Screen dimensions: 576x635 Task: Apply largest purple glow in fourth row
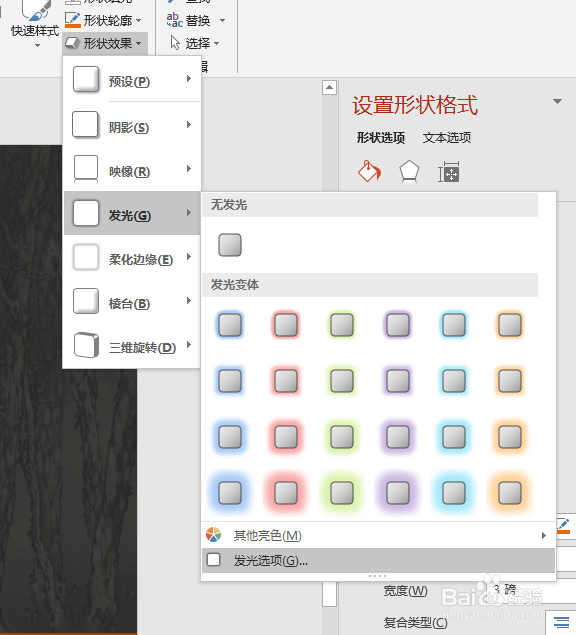398,492
